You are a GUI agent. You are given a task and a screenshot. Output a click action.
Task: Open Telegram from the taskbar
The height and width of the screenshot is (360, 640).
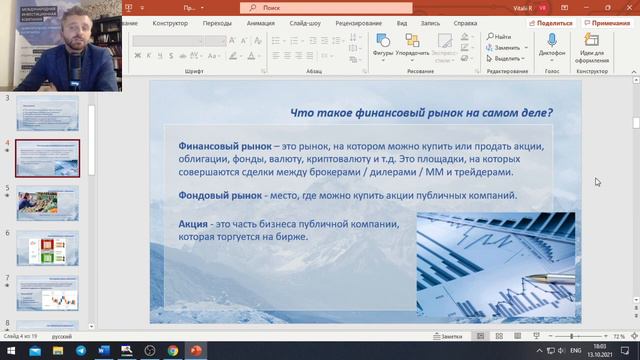81,351
